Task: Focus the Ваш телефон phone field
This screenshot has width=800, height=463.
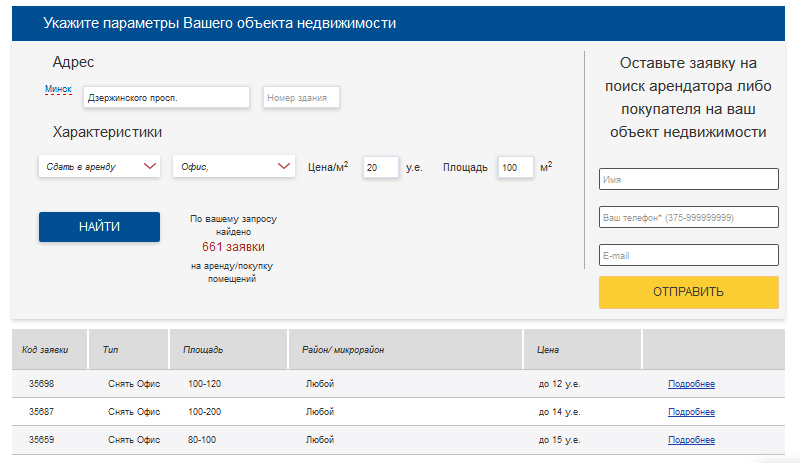Action: pos(688,217)
